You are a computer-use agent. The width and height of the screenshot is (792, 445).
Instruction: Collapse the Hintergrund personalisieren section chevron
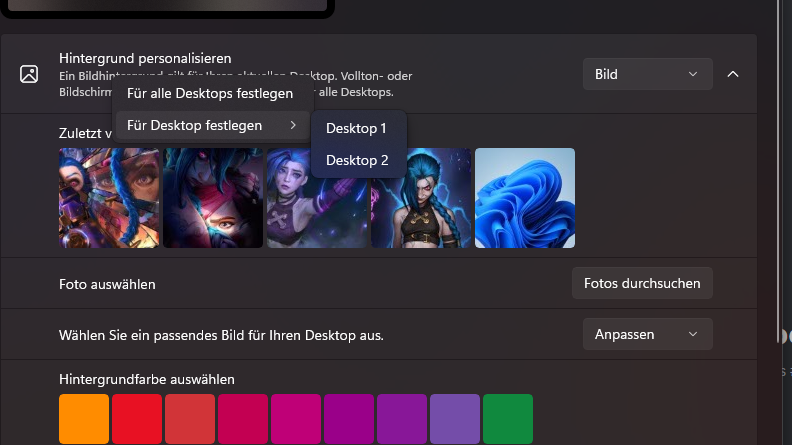click(x=732, y=74)
